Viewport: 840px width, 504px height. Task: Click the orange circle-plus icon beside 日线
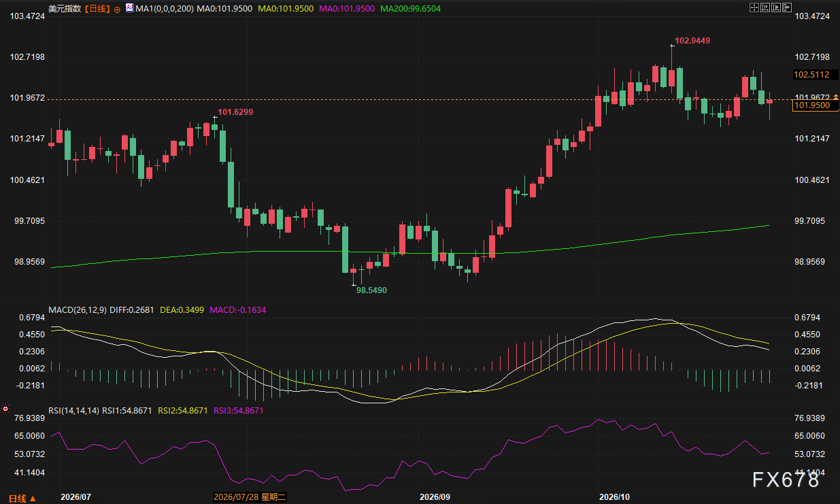tap(116, 9)
